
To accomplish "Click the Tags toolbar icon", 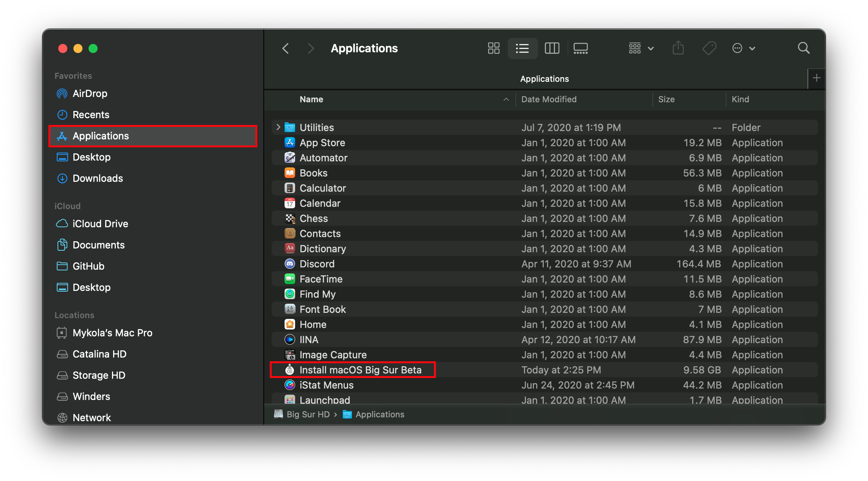I will tap(709, 48).
